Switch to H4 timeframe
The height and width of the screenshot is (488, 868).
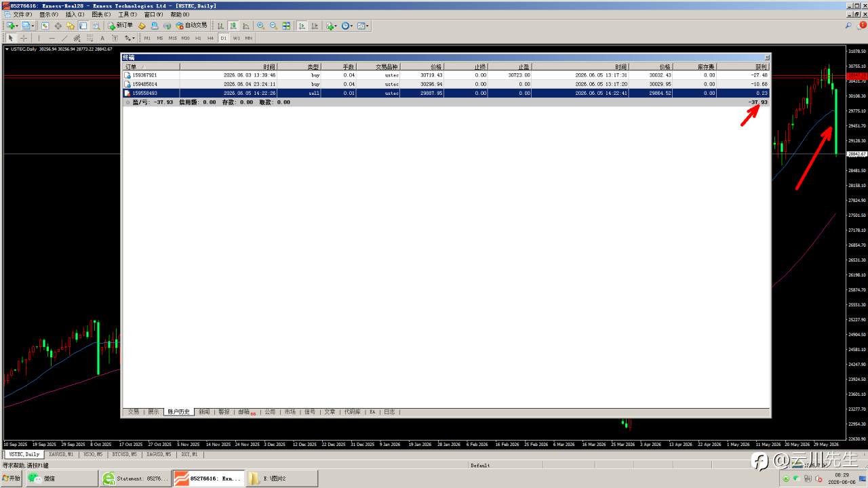click(210, 38)
